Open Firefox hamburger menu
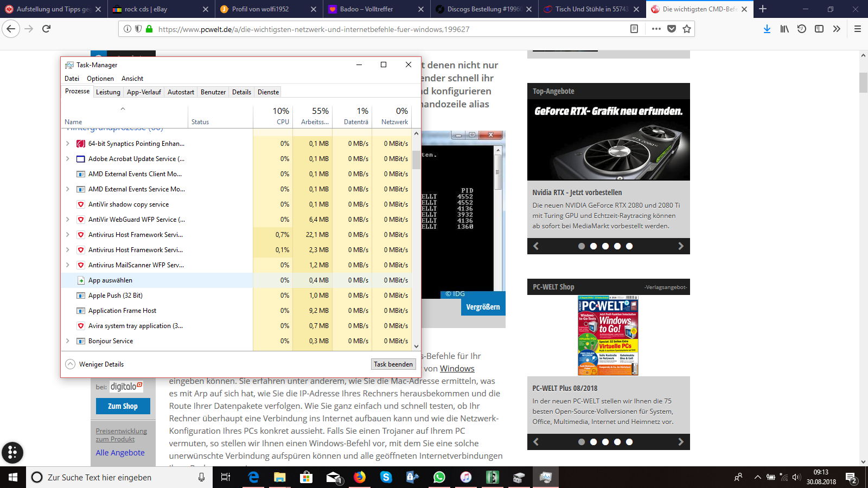Screen dimensions: 868x488 858,29
